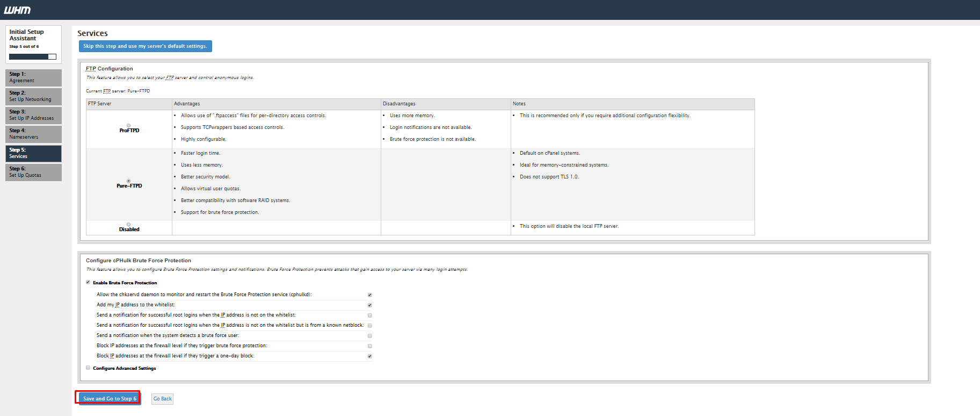Image resolution: width=980 pixels, height=416 pixels.
Task: Select the Disabled FTP server option
Action: pos(128,224)
